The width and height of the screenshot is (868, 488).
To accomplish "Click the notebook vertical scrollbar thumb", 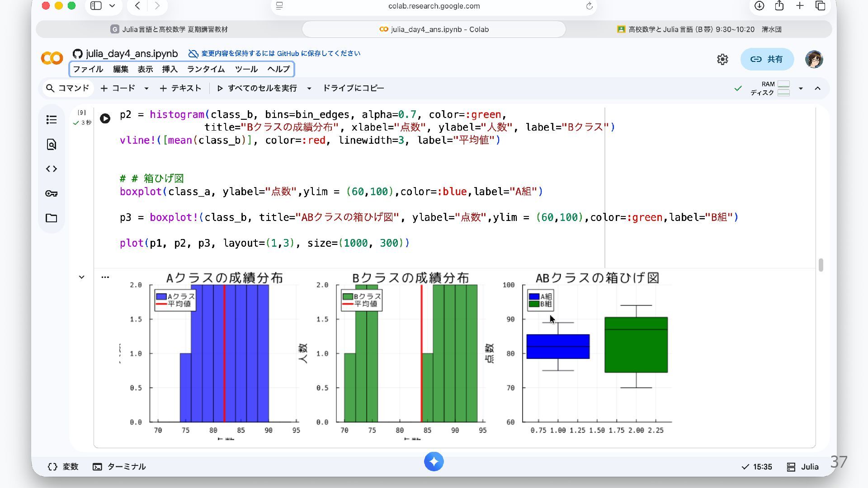I will (821, 265).
